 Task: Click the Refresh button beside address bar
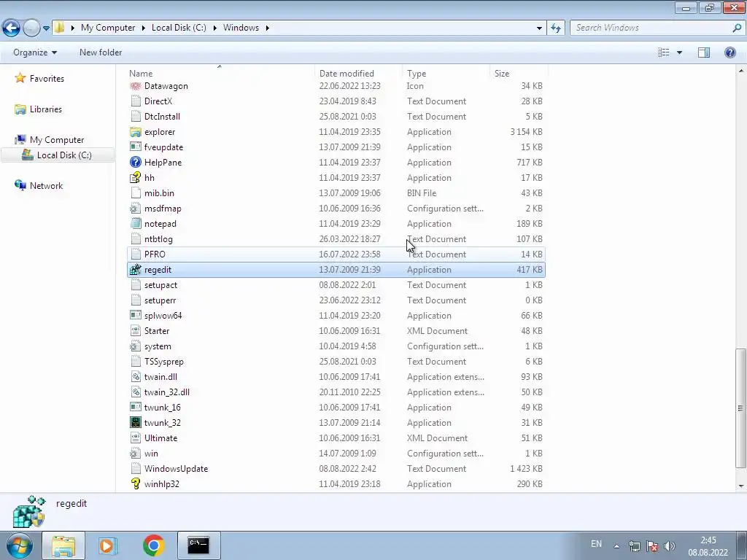click(x=556, y=28)
